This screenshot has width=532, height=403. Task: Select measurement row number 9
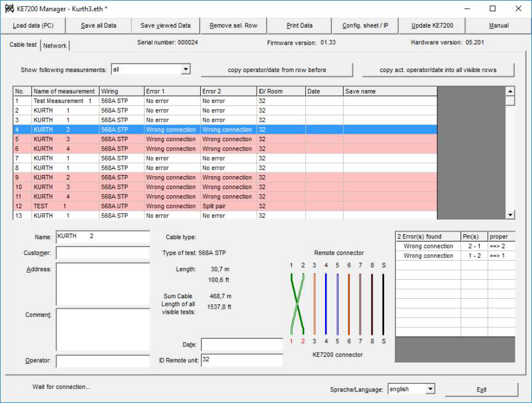click(x=225, y=177)
